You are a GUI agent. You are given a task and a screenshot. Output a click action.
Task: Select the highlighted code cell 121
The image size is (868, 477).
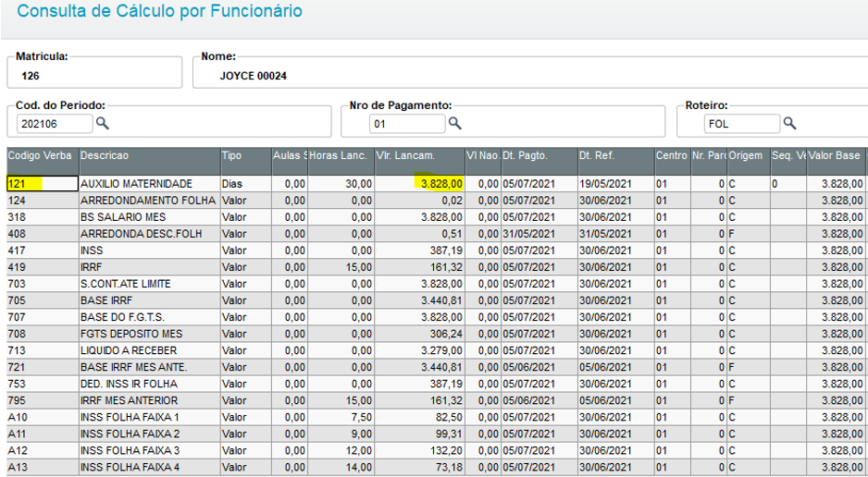(x=42, y=184)
